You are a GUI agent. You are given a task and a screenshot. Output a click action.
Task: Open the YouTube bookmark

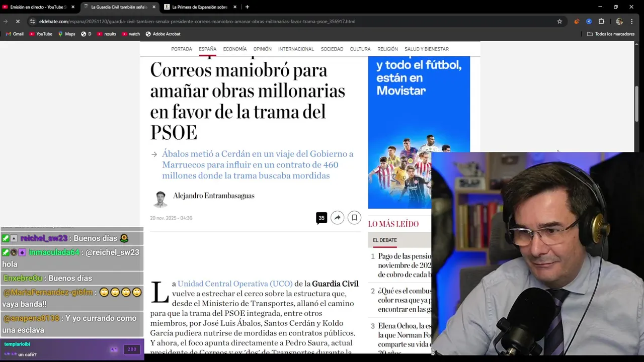pyautogui.click(x=41, y=34)
